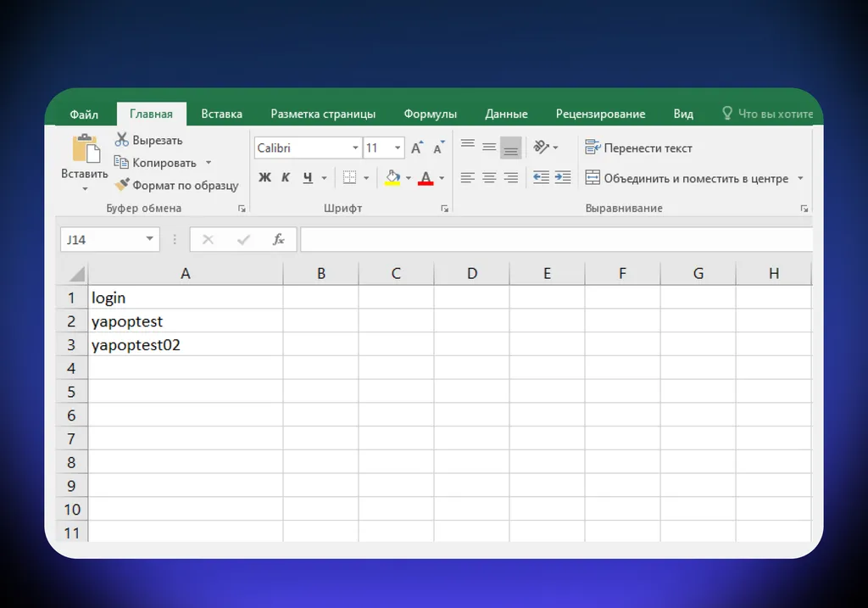Select Формат по образцу brush tool

(176, 186)
